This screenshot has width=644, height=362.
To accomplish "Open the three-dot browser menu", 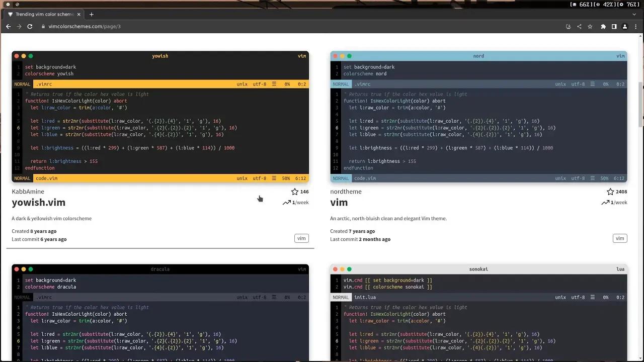I will tap(635, 27).
